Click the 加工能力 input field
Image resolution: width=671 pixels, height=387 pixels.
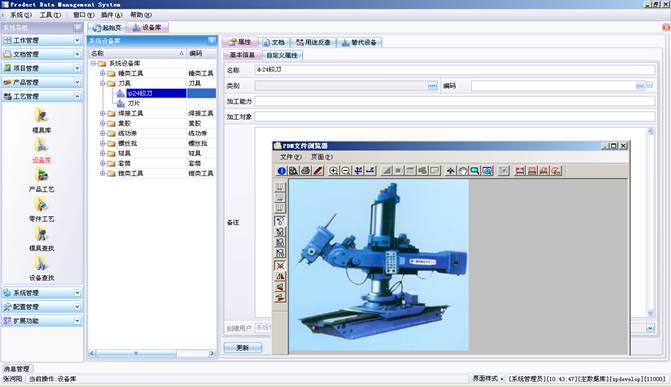tap(455, 101)
